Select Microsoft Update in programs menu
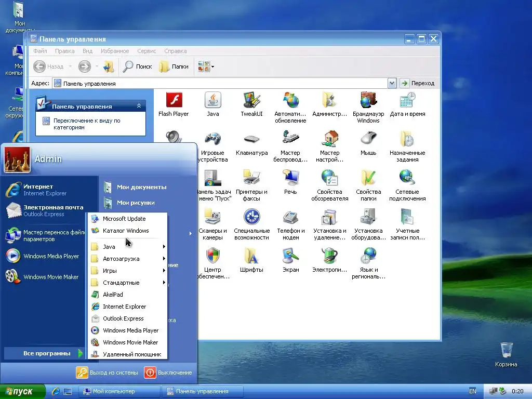This screenshot has width=532, height=399. [128, 219]
